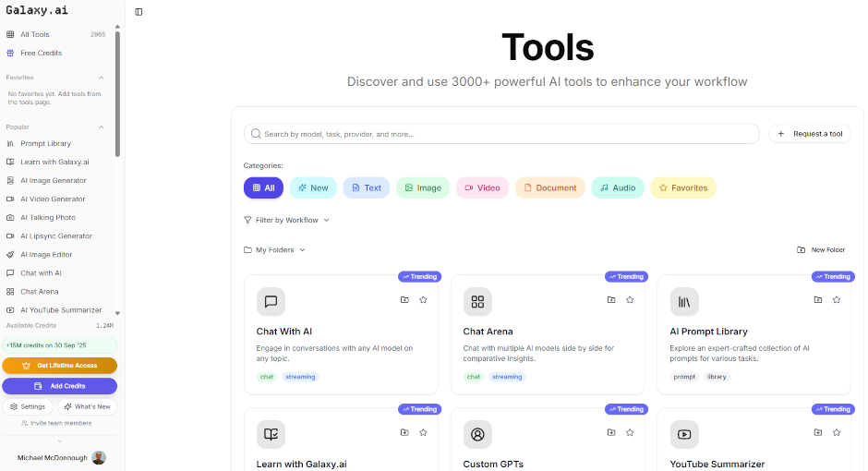Click the sidebar scrollbar
The width and height of the screenshot is (868, 471).
(117, 94)
